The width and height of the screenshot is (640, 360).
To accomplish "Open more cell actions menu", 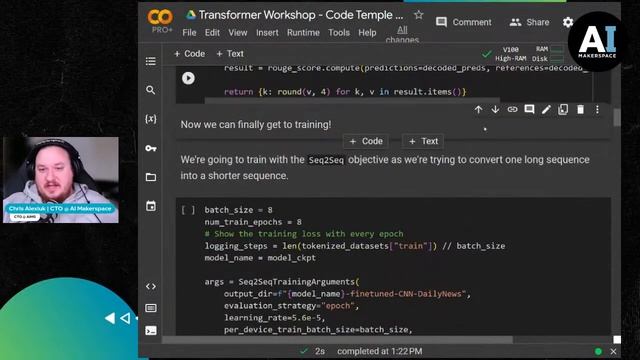I will tap(597, 109).
